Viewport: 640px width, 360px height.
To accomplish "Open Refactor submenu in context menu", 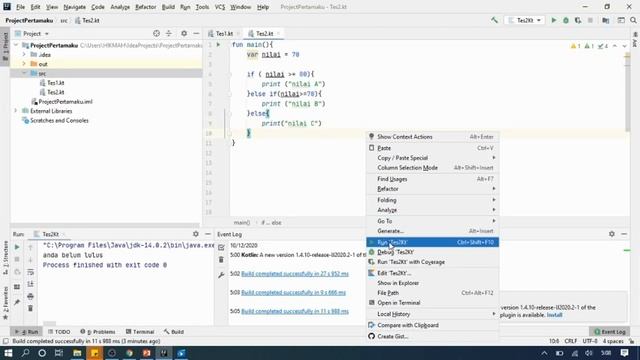I will coord(432,189).
